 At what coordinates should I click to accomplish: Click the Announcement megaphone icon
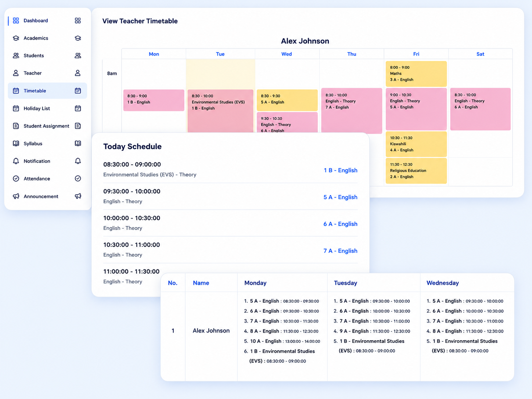(16, 196)
